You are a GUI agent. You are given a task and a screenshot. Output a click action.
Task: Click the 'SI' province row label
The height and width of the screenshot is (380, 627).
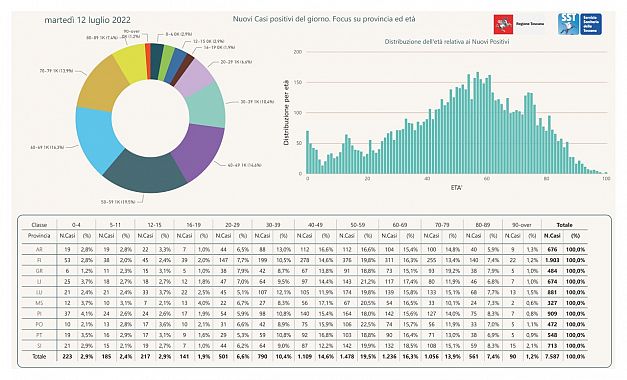coord(39,346)
